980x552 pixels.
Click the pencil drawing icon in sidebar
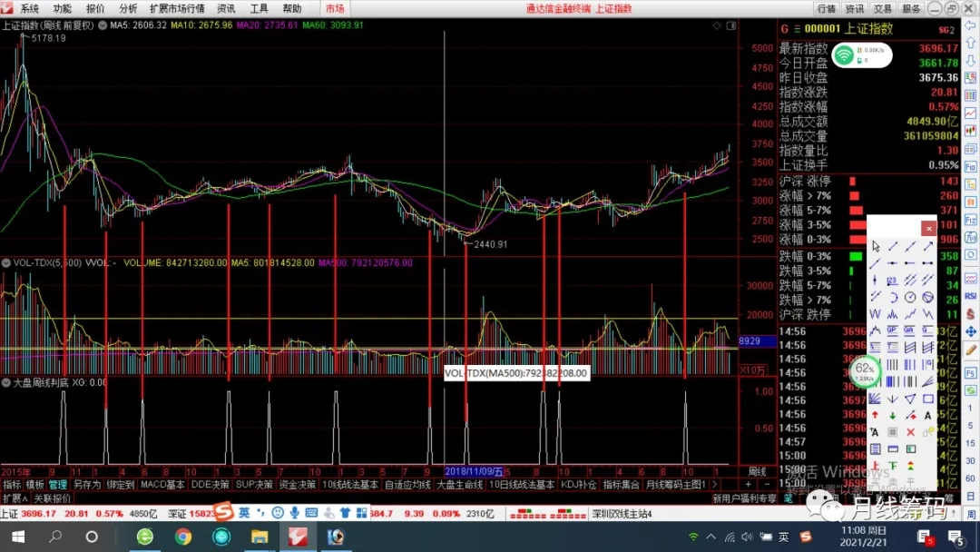coord(970,350)
